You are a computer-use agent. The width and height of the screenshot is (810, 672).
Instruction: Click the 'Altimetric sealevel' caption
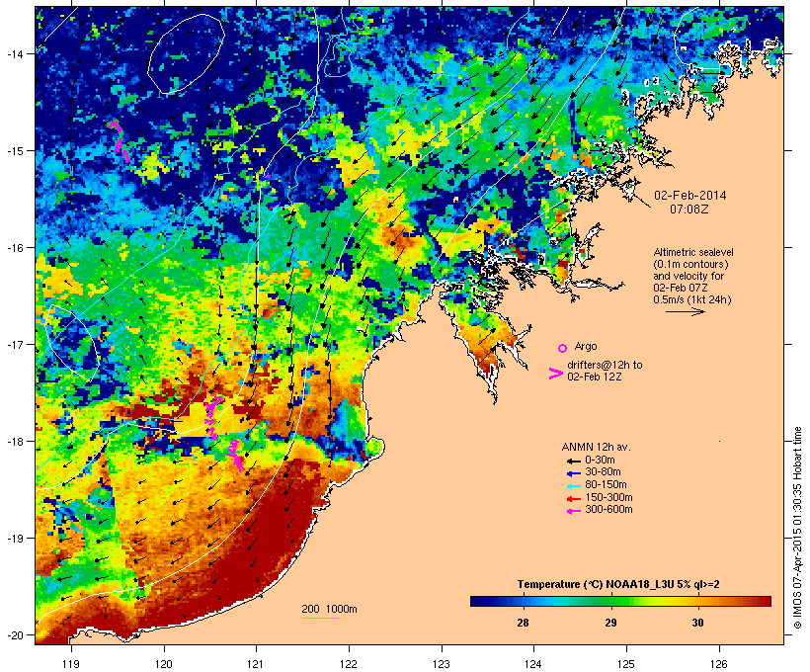pyautogui.click(x=693, y=252)
